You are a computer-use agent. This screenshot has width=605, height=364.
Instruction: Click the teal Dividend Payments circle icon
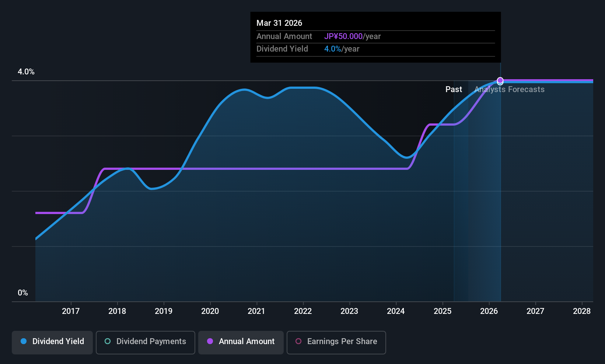(x=108, y=341)
